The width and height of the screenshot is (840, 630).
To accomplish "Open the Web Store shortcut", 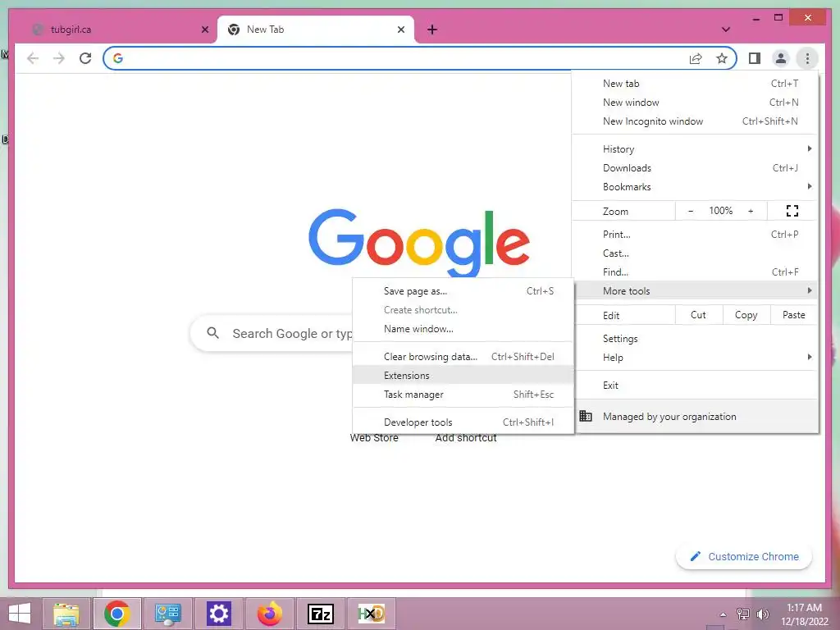I will [374, 438].
